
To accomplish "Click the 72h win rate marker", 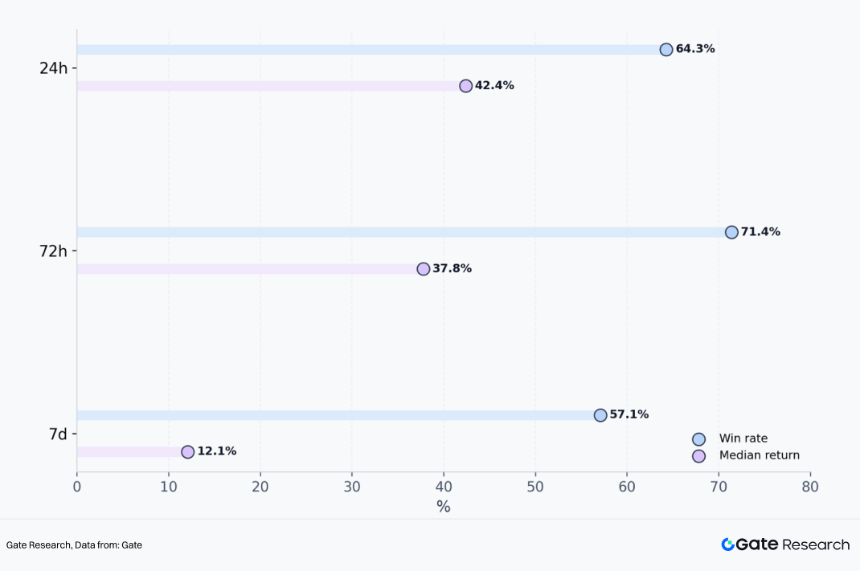I will coord(731,232).
